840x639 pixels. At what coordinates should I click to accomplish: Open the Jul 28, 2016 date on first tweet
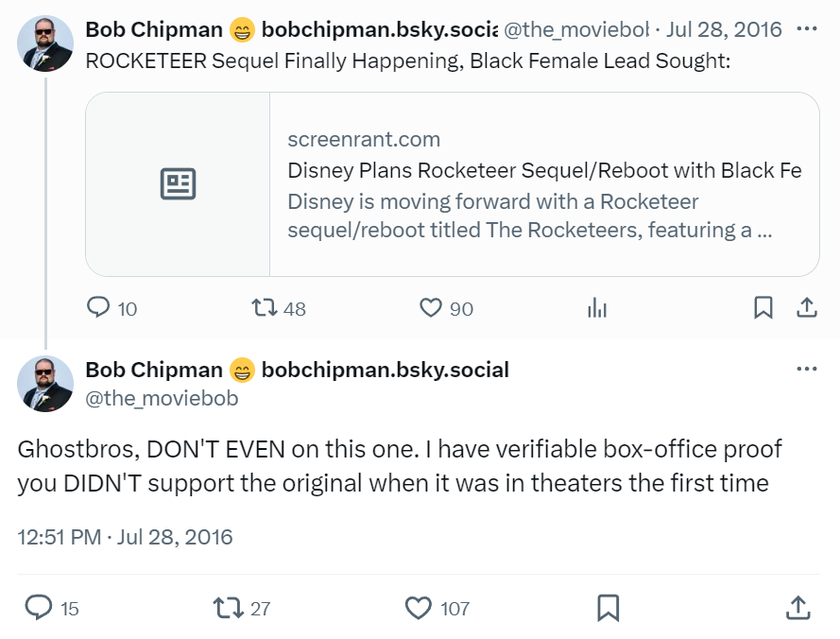724,29
